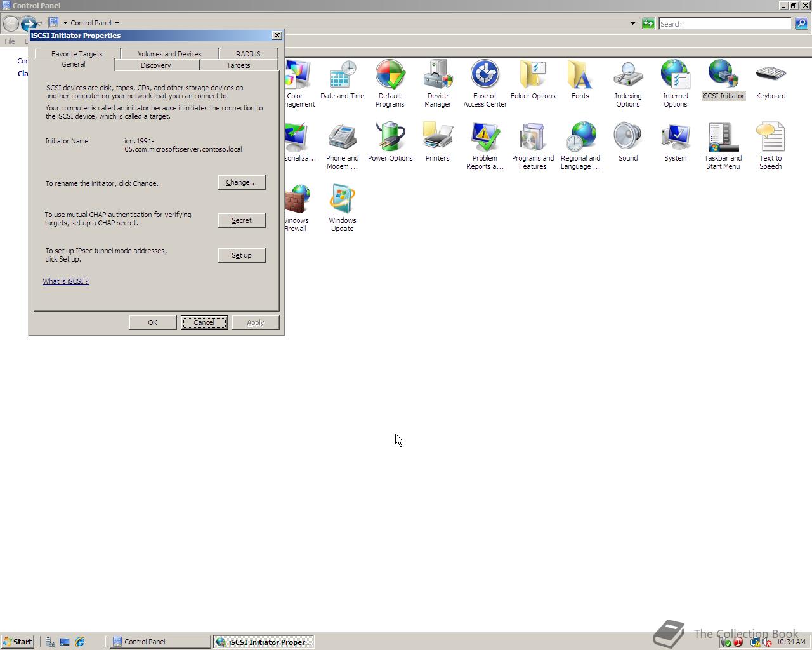812x650 pixels.
Task: Open 'What is iSCSI ?' link
Action: coord(66,281)
